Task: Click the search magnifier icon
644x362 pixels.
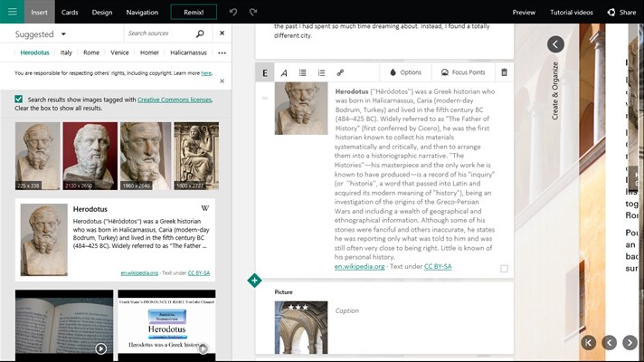Action: [200, 33]
